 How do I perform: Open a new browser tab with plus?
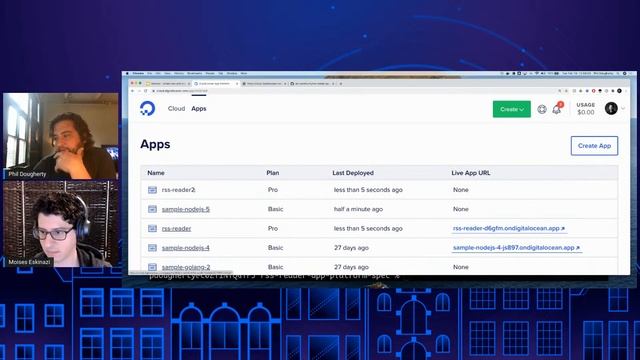coord(341,84)
